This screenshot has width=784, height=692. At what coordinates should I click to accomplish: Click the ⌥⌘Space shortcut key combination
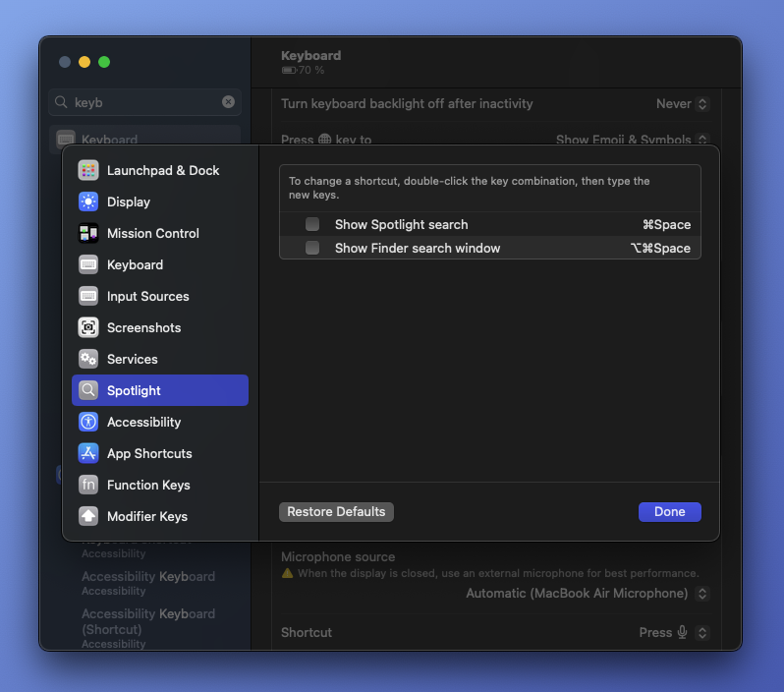[660, 248]
